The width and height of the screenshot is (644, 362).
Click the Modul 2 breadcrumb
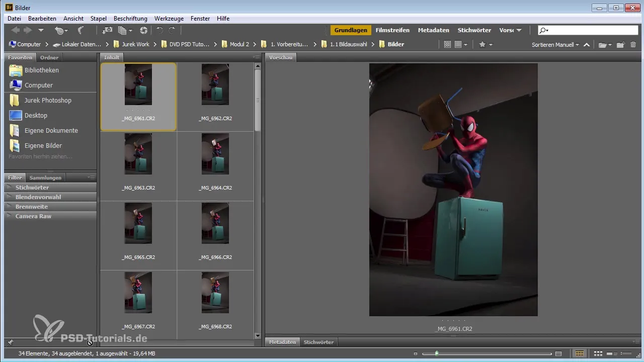(235, 44)
